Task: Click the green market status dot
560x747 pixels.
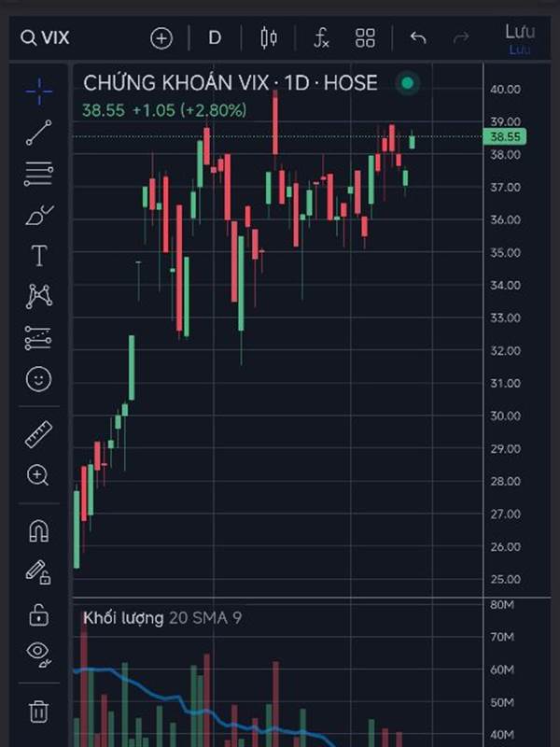Action: (407, 83)
